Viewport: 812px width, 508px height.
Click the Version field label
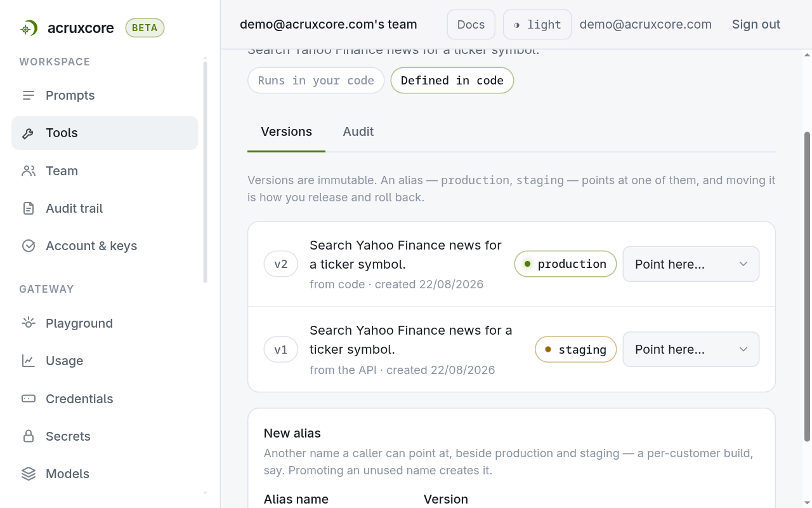pos(446,499)
